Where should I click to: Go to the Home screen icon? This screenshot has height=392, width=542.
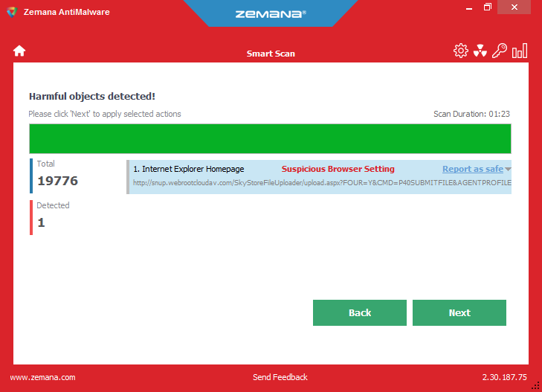coord(19,51)
